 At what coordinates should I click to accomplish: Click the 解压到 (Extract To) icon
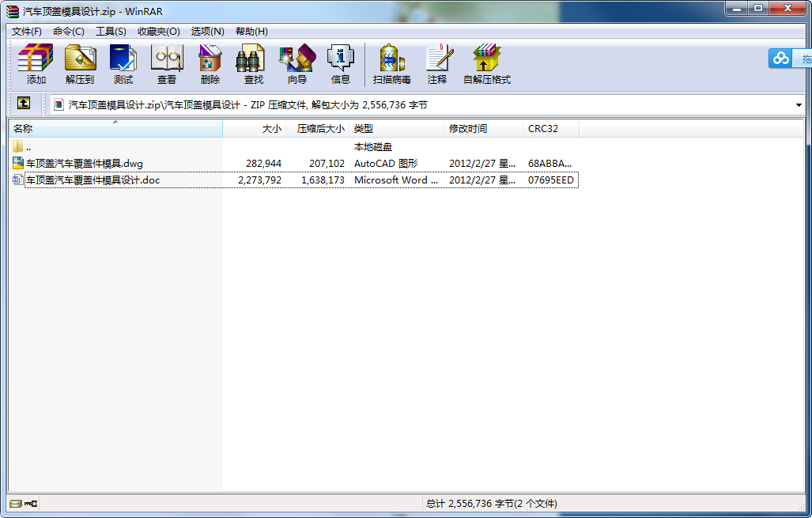coord(80,64)
